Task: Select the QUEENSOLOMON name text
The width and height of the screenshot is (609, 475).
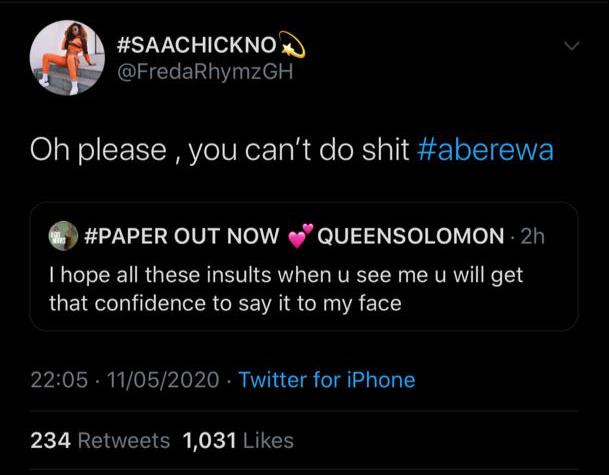Action: [x=411, y=236]
